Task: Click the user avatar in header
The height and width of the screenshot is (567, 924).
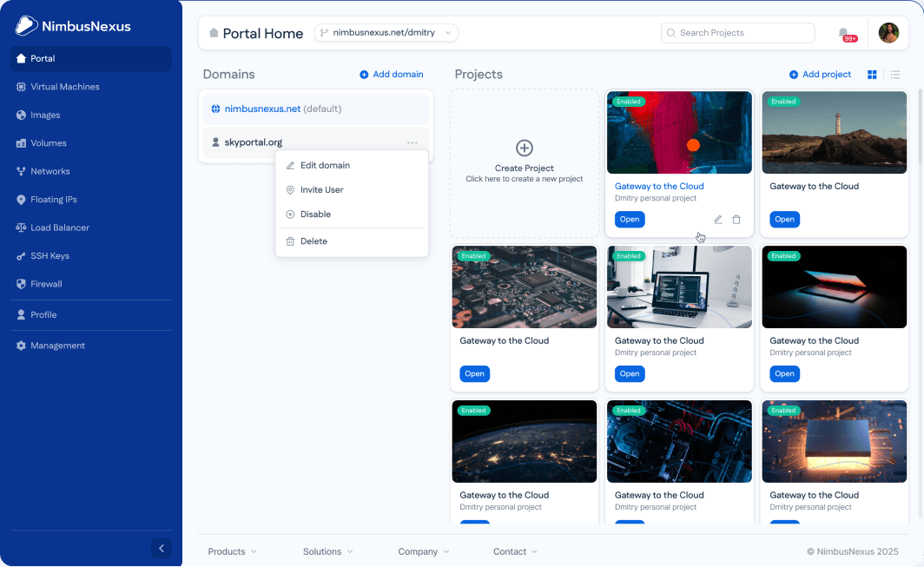Action: [888, 33]
